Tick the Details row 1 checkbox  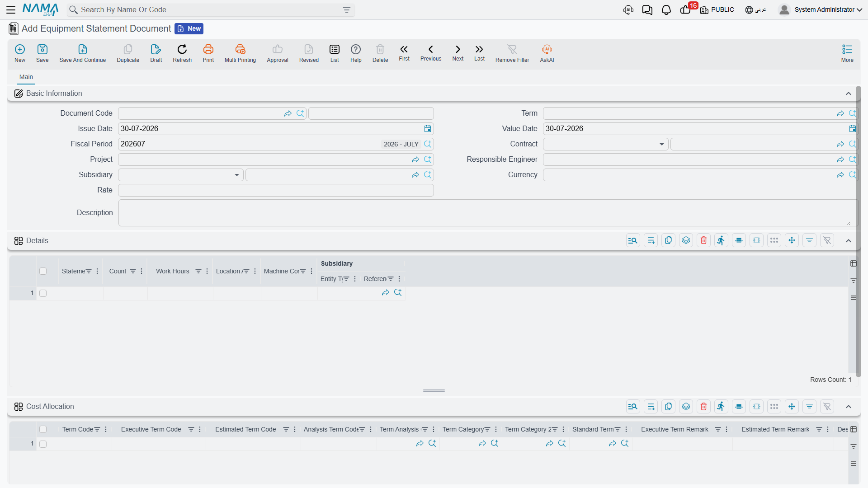tap(43, 293)
